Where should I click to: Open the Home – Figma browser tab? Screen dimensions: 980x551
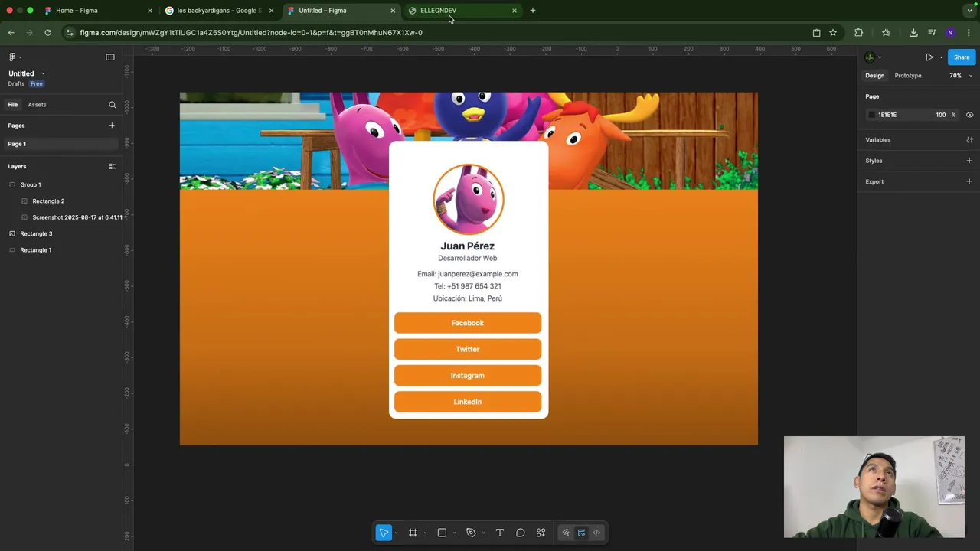(x=98, y=11)
